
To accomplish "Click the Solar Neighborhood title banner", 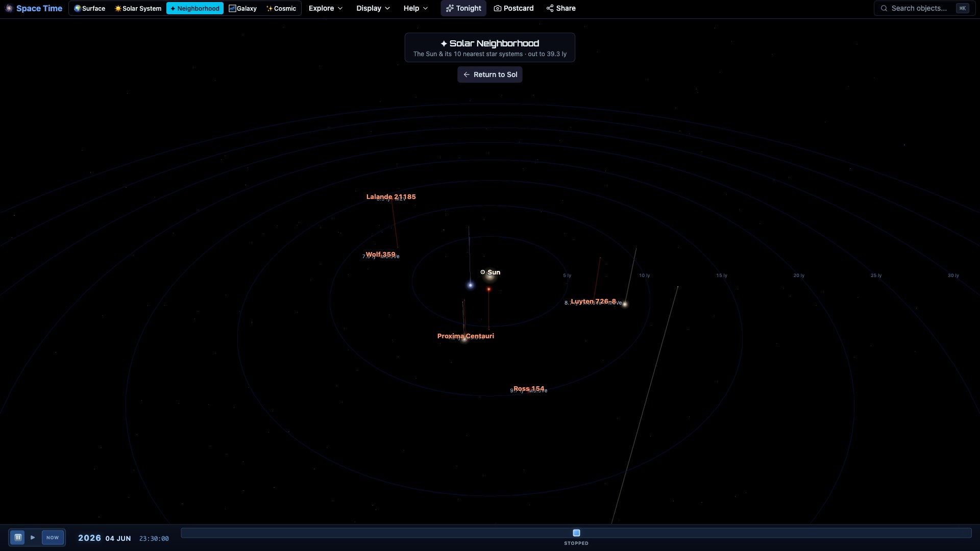I will (490, 47).
